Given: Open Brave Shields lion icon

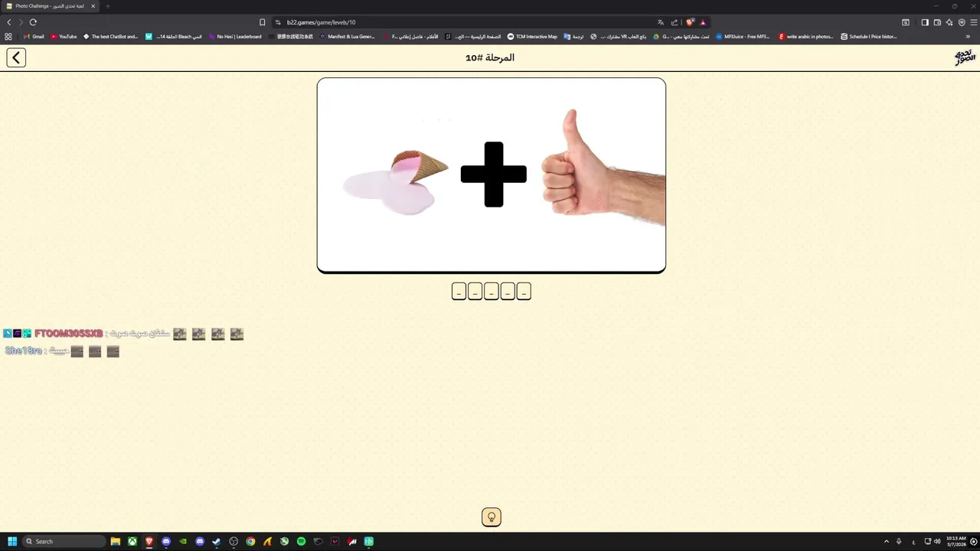Looking at the screenshot, I should click(690, 22).
